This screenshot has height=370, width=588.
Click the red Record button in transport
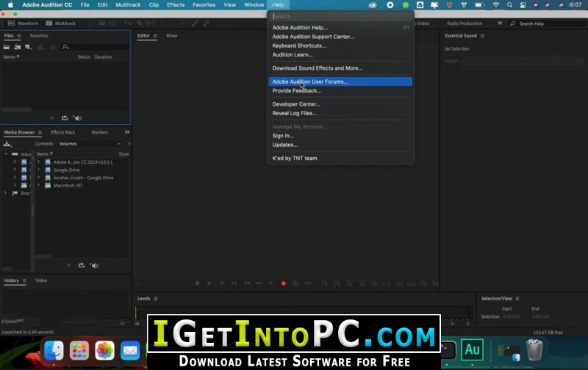tap(284, 283)
